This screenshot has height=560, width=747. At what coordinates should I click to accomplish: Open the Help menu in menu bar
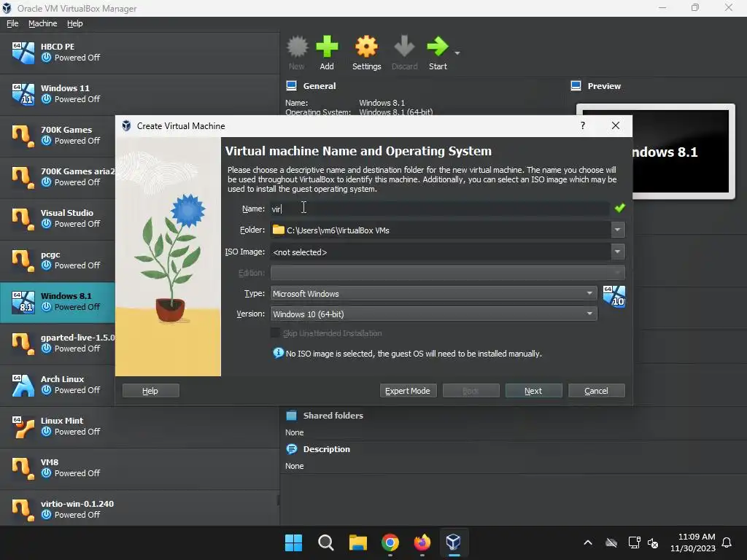(75, 23)
